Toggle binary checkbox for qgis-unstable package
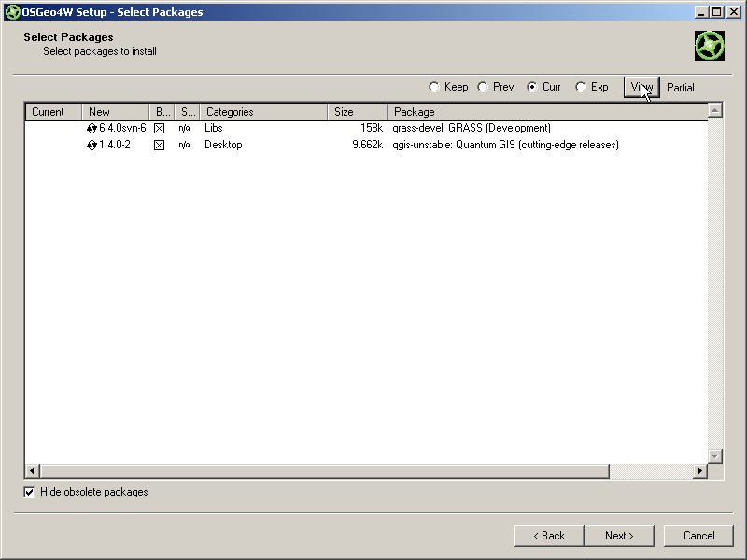 (x=159, y=145)
